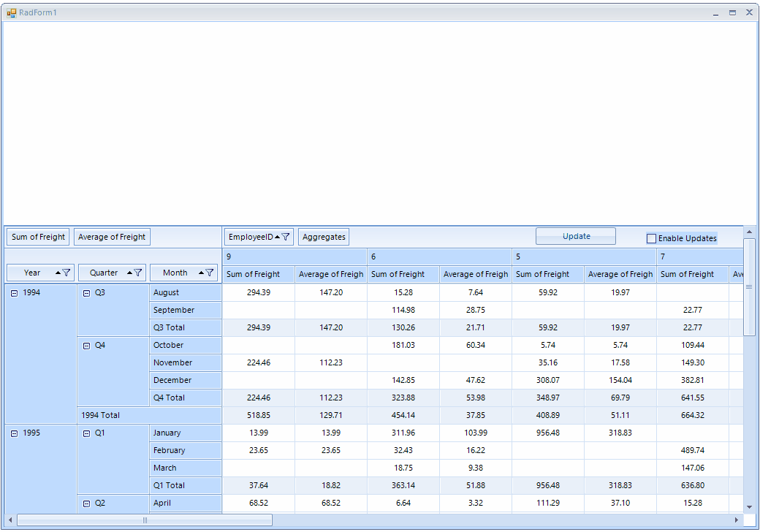
Task: Click the sort arrow on Quarter field
Action: point(130,273)
